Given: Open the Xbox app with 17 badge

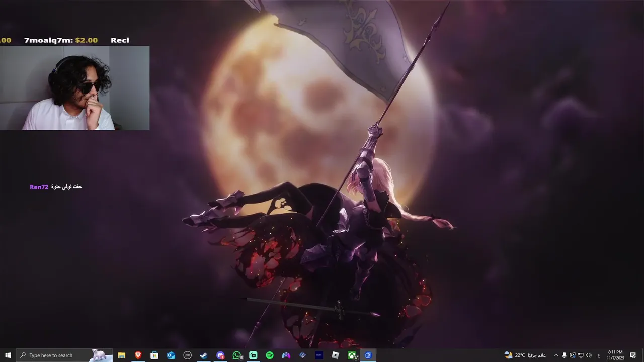Looking at the screenshot, I should [352, 355].
